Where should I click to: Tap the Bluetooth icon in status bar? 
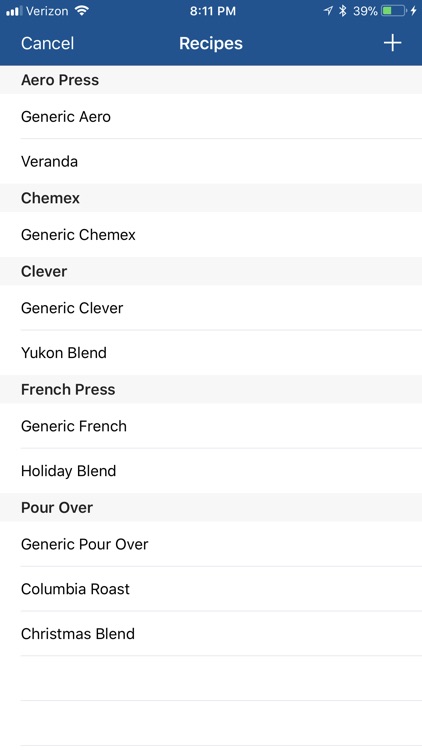[342, 11]
